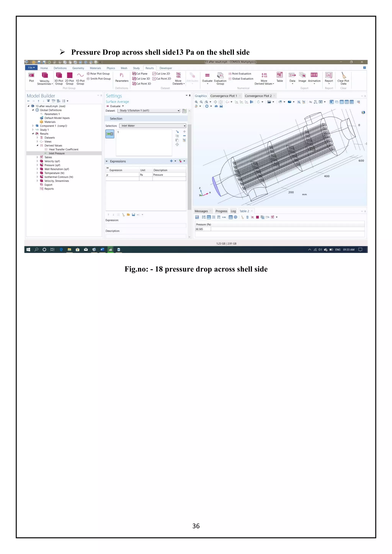This screenshot has height=554, width=392.
Task: Click the Evaluation Group ribbon icon
Action: point(220,76)
